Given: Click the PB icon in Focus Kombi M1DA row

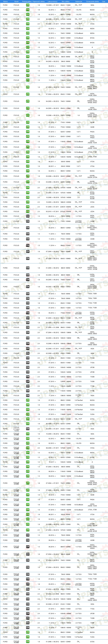Looking at the screenshot, I should coord(28,457).
